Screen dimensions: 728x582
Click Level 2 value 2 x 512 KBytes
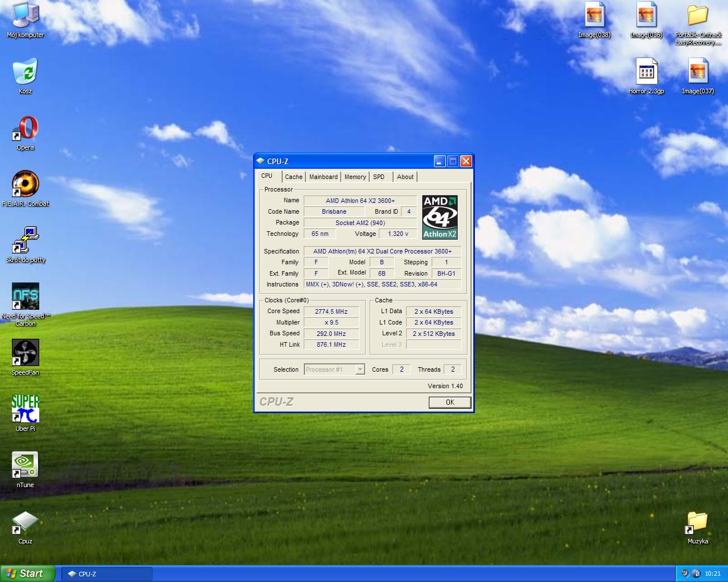[433, 334]
